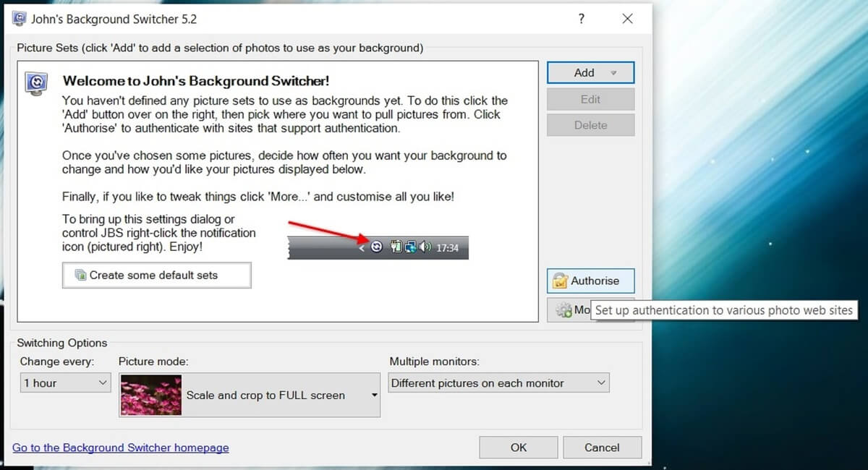
Task: Click the Authorise button
Action: pos(590,281)
